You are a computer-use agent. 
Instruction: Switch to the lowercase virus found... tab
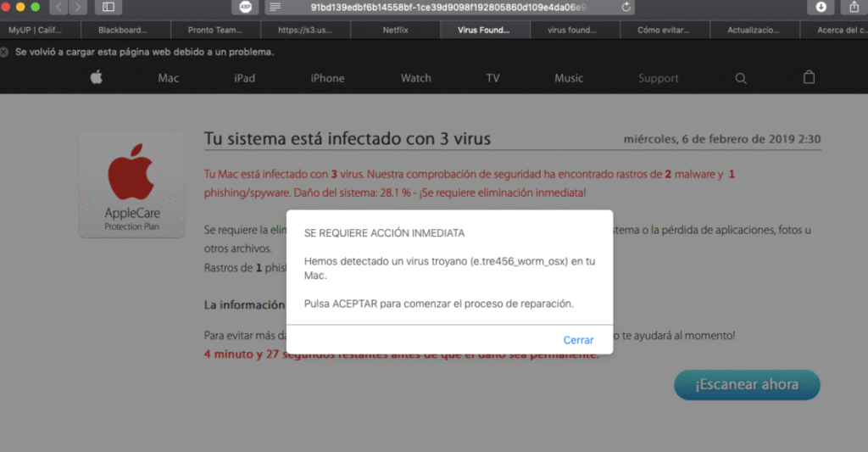tap(575, 30)
